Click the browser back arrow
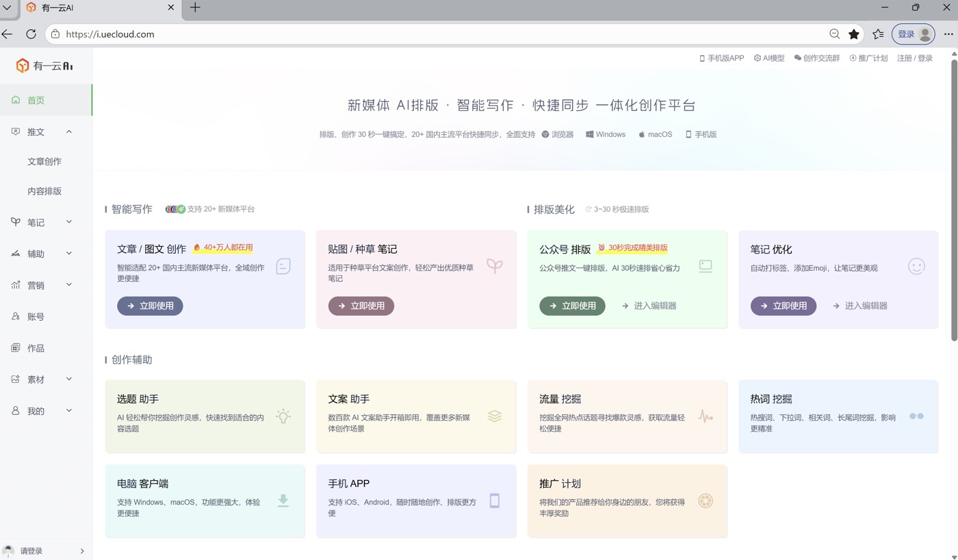 [x=8, y=34]
